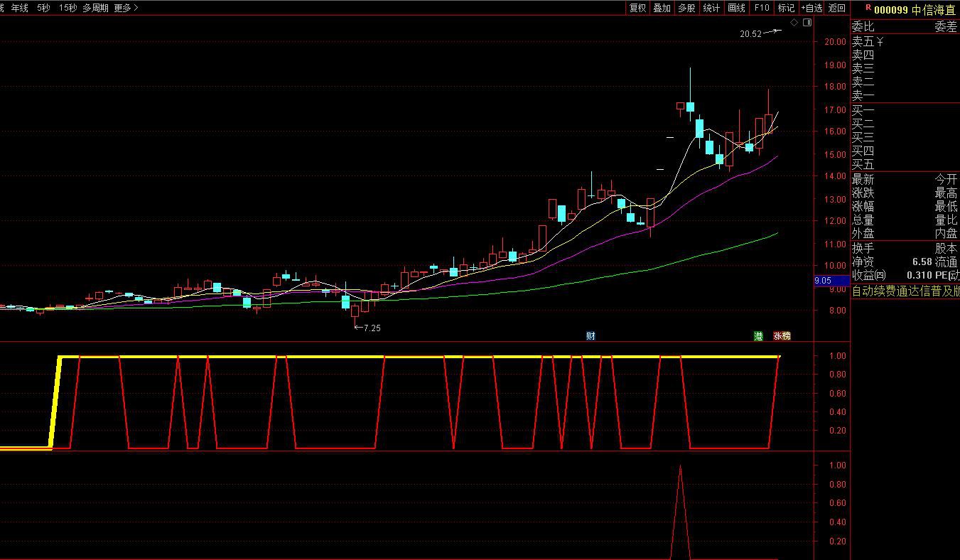960x560 pixels.
Task: Open the 多股 multi-stock view
Action: [x=686, y=8]
